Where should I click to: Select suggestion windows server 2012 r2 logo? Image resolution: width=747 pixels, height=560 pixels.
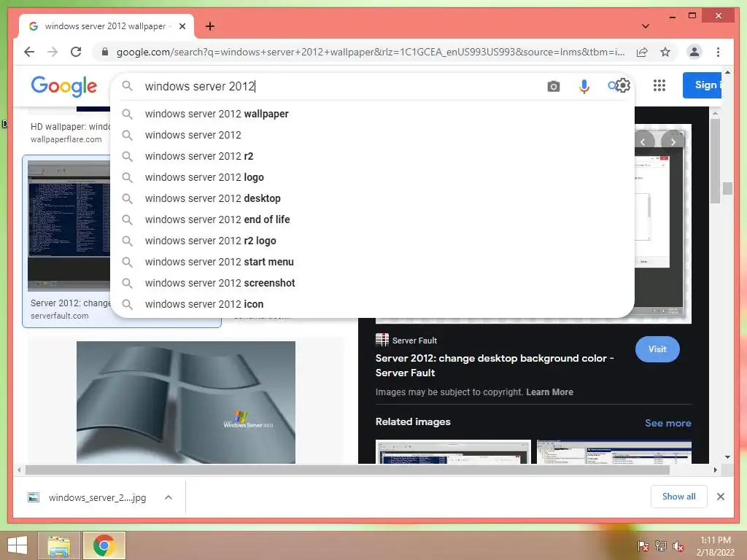point(371,241)
